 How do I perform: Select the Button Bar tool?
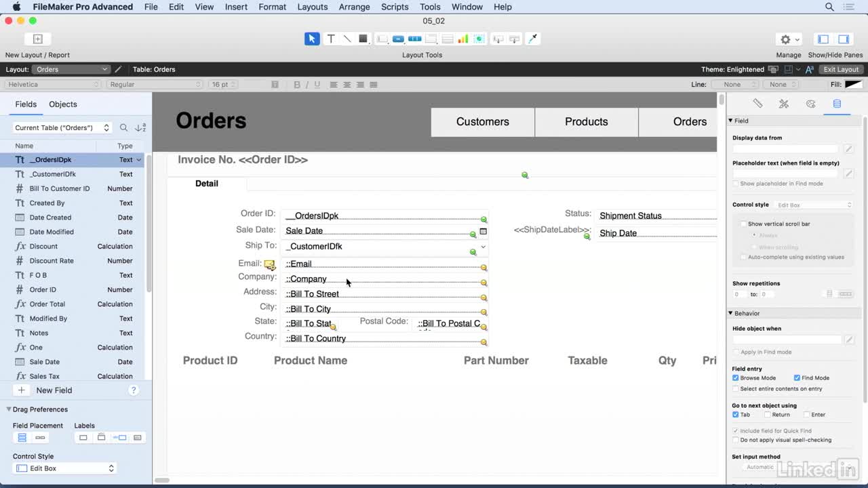(x=414, y=39)
